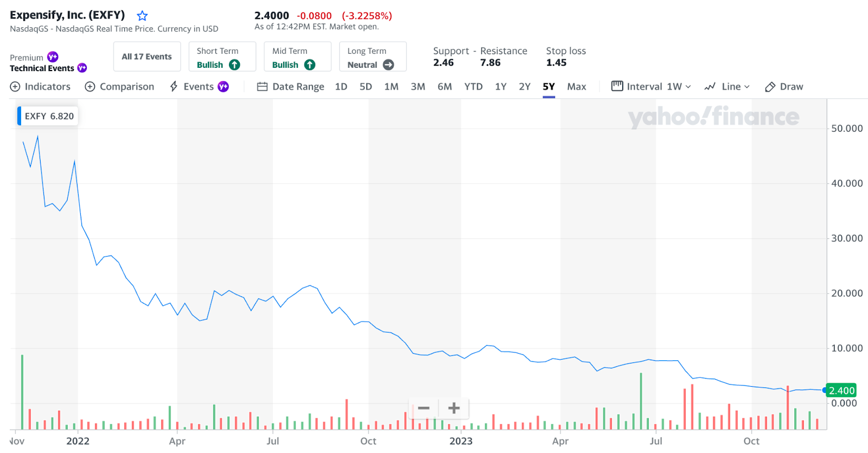Screen dimensions: 868x453
Task: Zoom out the chart with minus button
Action: [424, 408]
